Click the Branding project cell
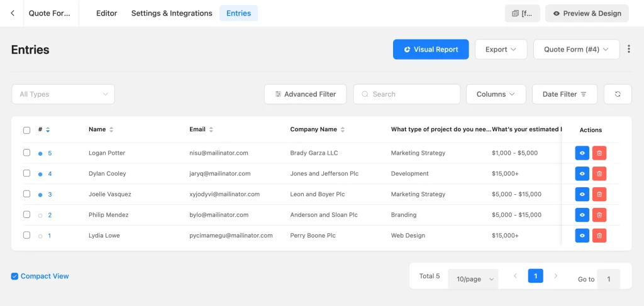644x306 pixels. click(404, 214)
